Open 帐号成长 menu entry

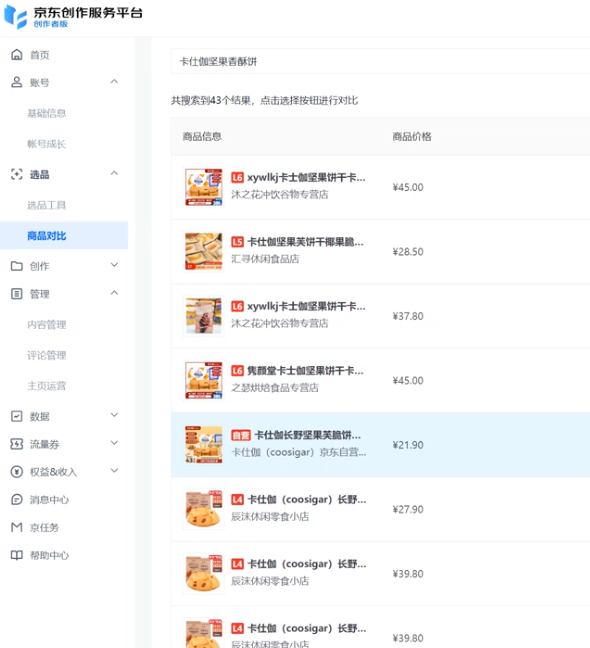(x=47, y=144)
